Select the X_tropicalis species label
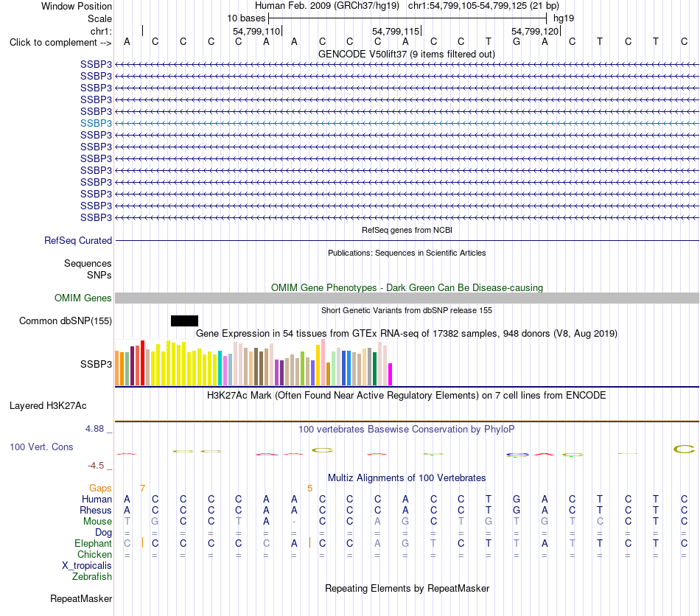Screen dimensions: 700x616 tap(87, 566)
